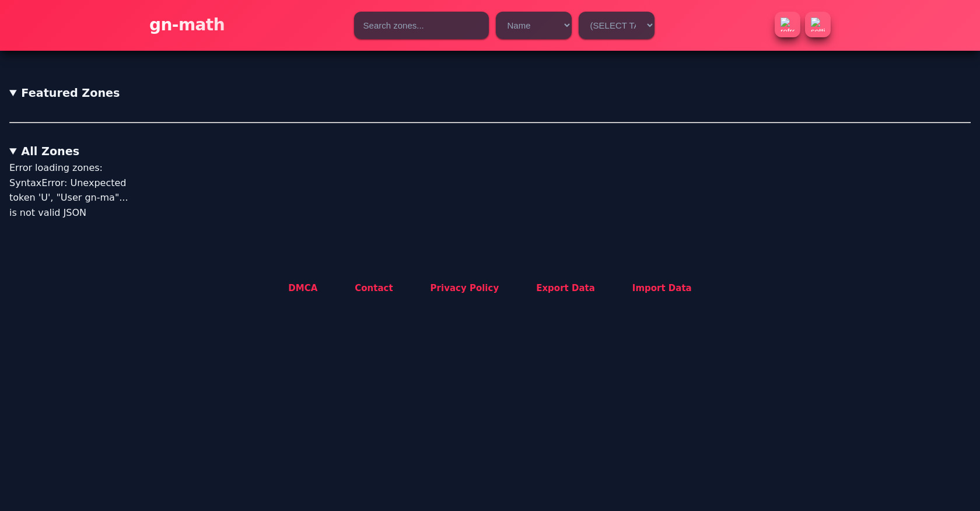Screen dimensions: 980x511
Task: Collapse All Zones using its triangle
Action: pyautogui.click(x=13, y=152)
